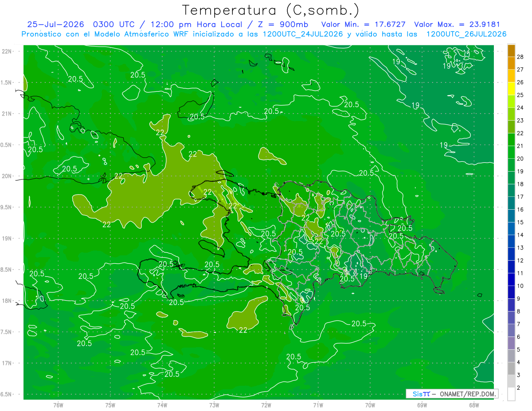
Task: Click the color scale label "25"
Action: tap(521, 95)
